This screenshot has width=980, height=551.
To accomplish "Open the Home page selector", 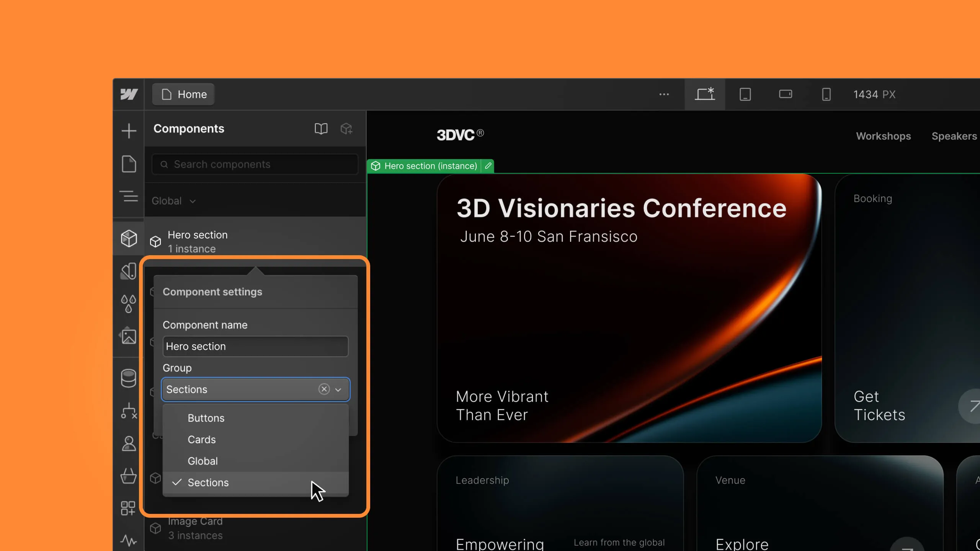I will [x=183, y=94].
